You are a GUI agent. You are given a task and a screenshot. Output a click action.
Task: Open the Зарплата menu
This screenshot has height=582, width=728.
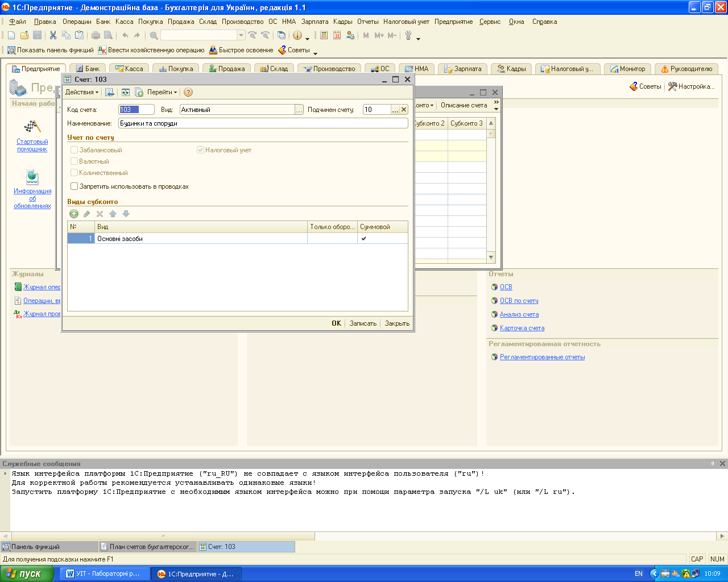click(315, 22)
